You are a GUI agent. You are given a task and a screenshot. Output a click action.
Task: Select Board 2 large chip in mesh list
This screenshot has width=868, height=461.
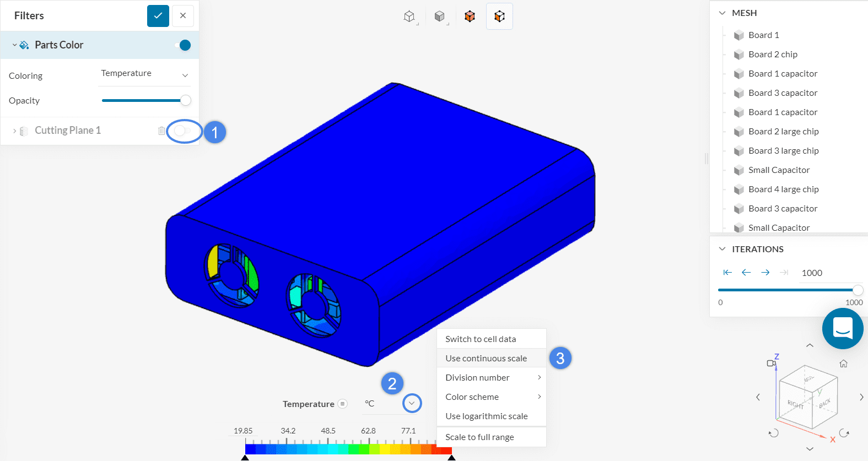click(783, 132)
